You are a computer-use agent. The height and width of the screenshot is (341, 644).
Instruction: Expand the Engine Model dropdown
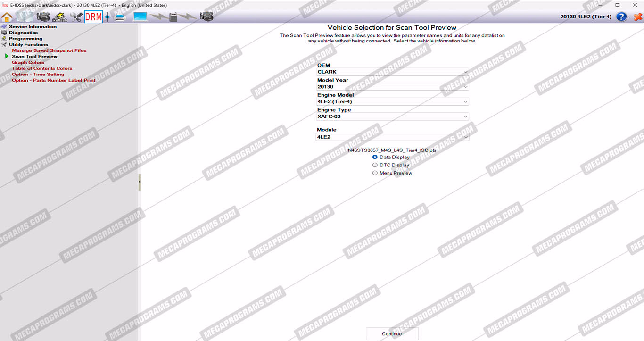(x=393, y=102)
